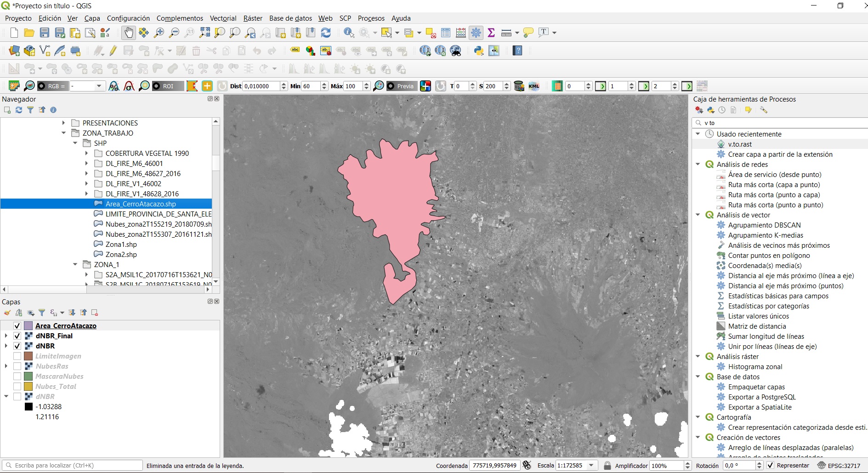Enable the LimiteImagen layer checkbox
This screenshot has height=473, width=868.
[x=17, y=356]
